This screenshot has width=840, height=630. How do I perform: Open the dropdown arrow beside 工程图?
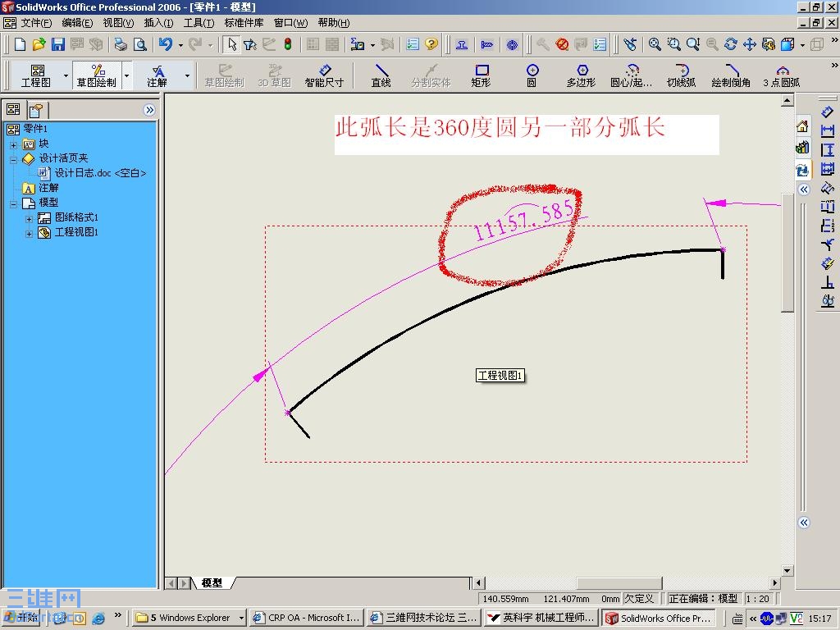click(x=66, y=76)
